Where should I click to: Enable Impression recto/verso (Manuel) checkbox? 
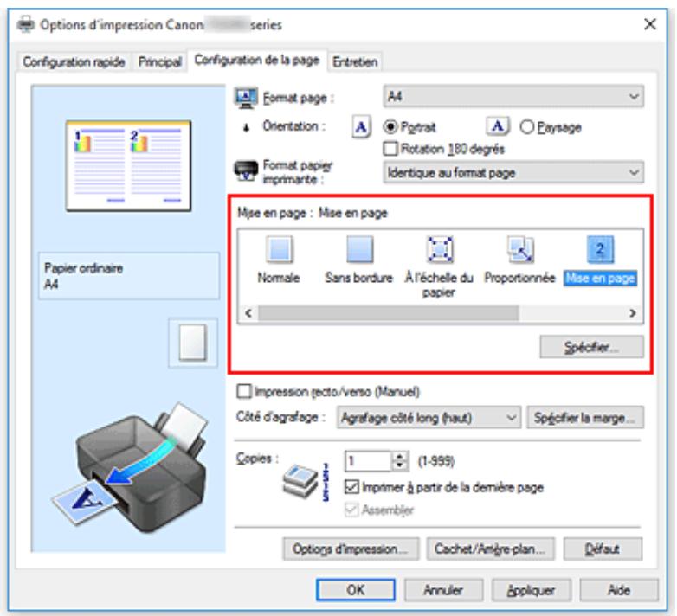click(x=244, y=392)
